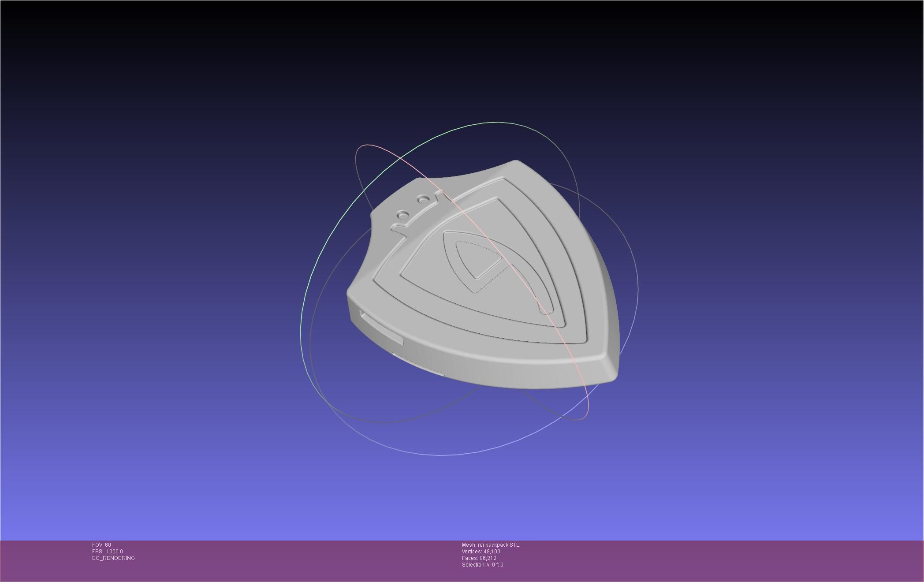Click the 'FPS: 1000.0' readout
This screenshot has width=924, height=582.
click(x=108, y=552)
